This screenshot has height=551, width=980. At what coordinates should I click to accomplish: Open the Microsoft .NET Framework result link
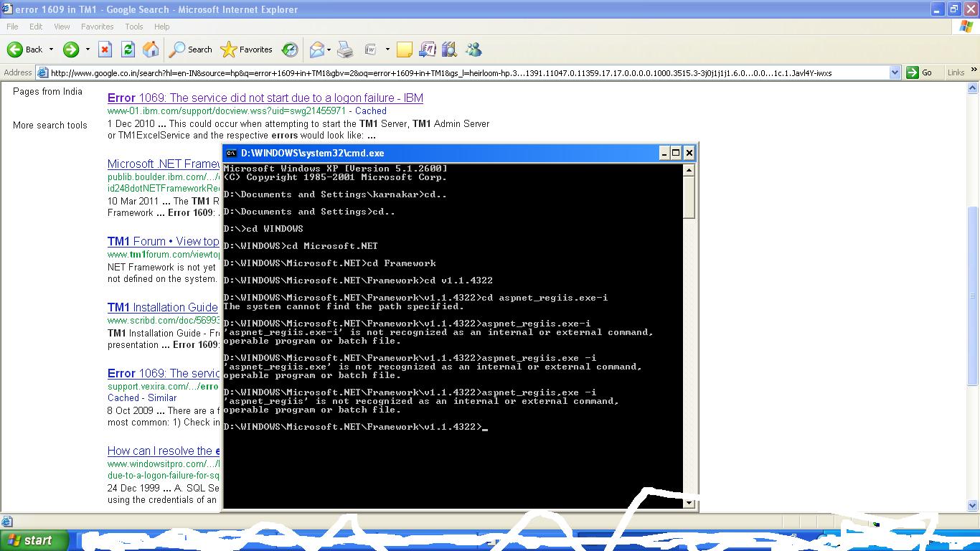[164, 164]
